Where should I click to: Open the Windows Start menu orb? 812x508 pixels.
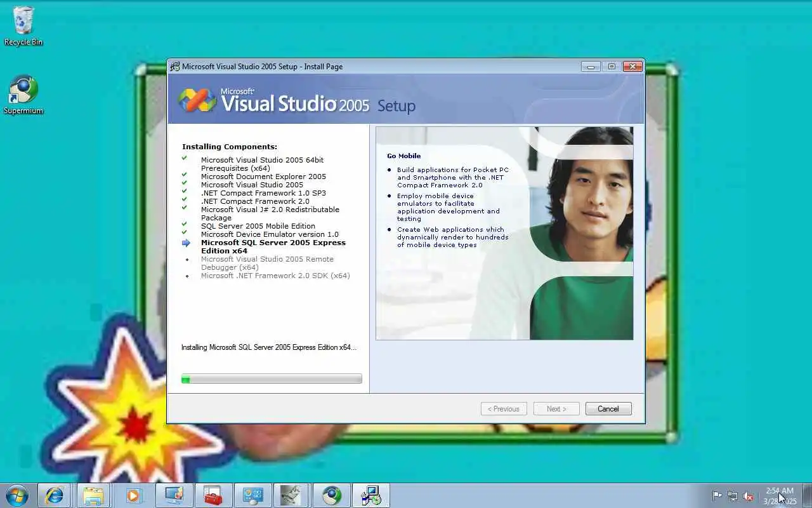(16, 495)
